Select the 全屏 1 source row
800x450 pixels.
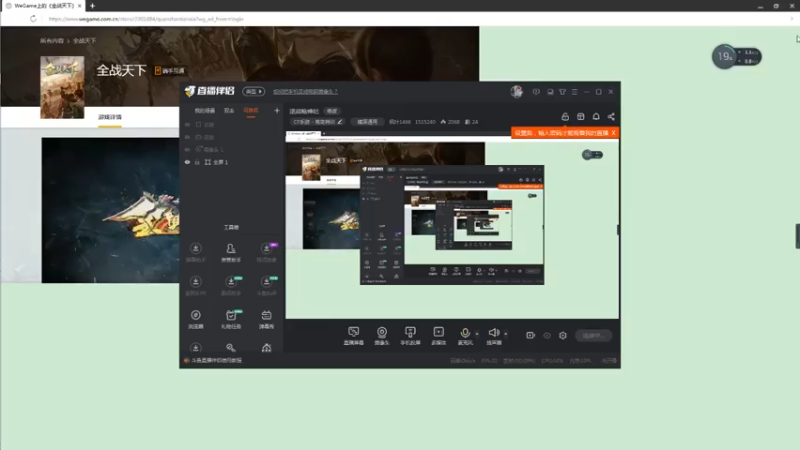tap(232, 162)
